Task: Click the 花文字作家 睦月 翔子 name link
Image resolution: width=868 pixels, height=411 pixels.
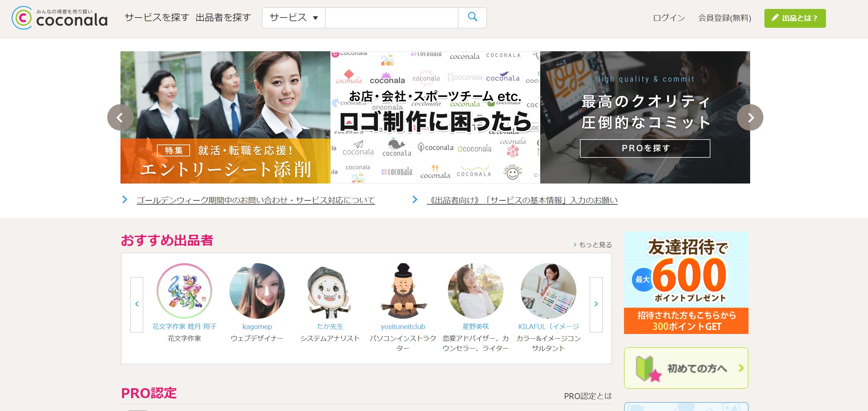Action: pos(184,326)
